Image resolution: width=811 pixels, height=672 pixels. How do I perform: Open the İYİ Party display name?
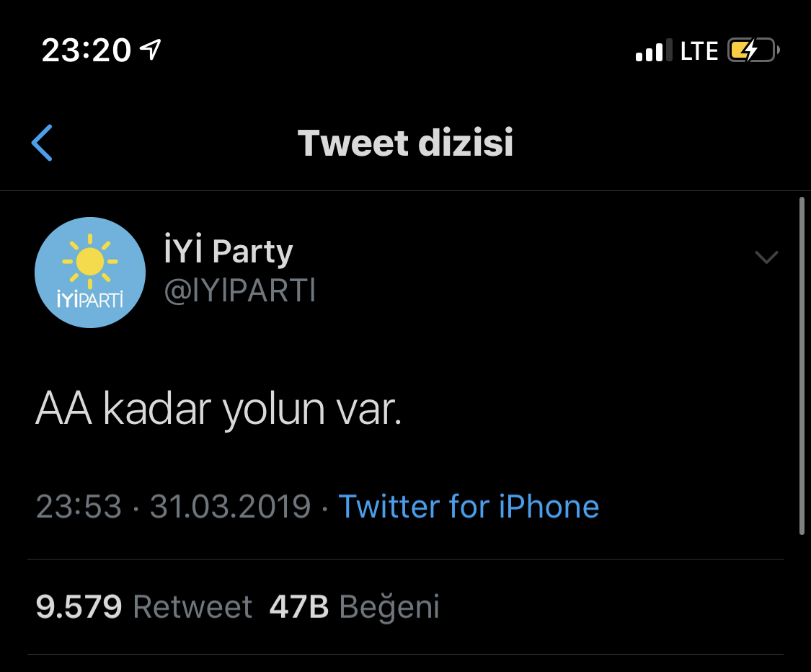click(229, 252)
